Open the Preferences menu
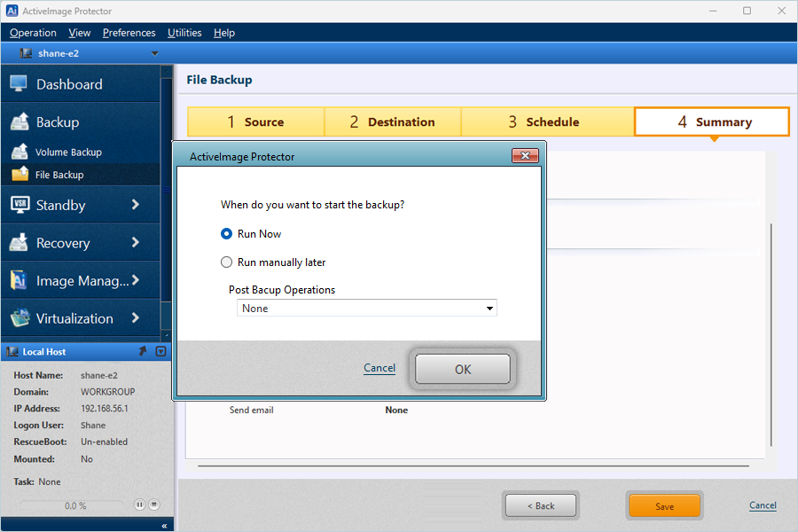 pyautogui.click(x=129, y=33)
